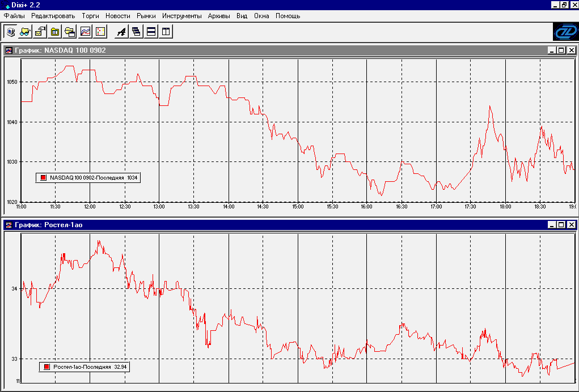Open the Рынки menu
The width and height of the screenshot is (579, 392).
[146, 16]
